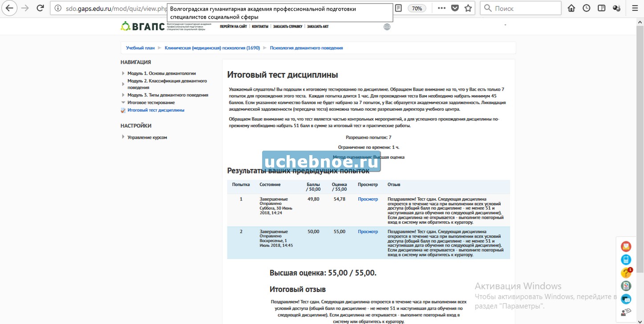Image resolution: width=644 pixels, height=324 pixels.
Task: Click the globe language icon
Action: click(x=387, y=27)
